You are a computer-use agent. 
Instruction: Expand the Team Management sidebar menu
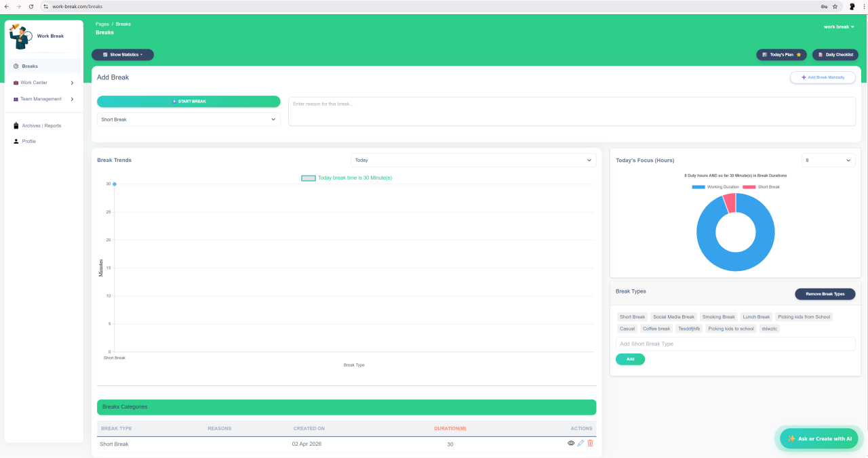coord(43,99)
